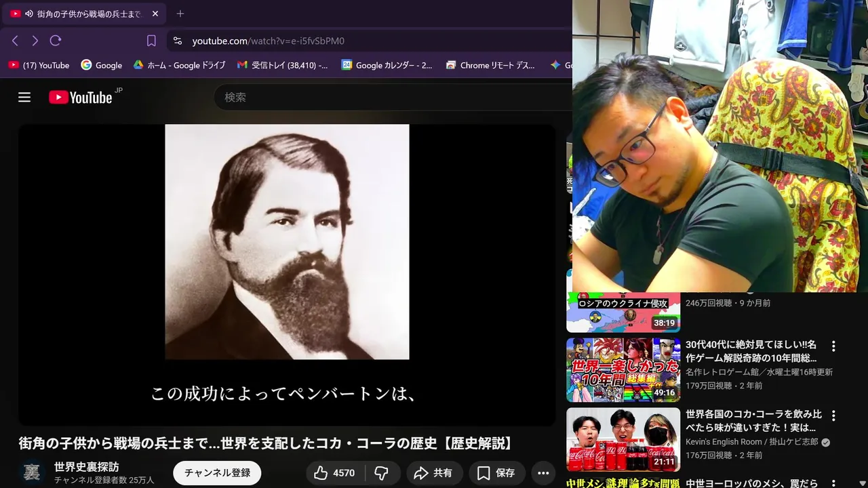
Task: Open the Google bookmark
Action: pyautogui.click(x=101, y=65)
